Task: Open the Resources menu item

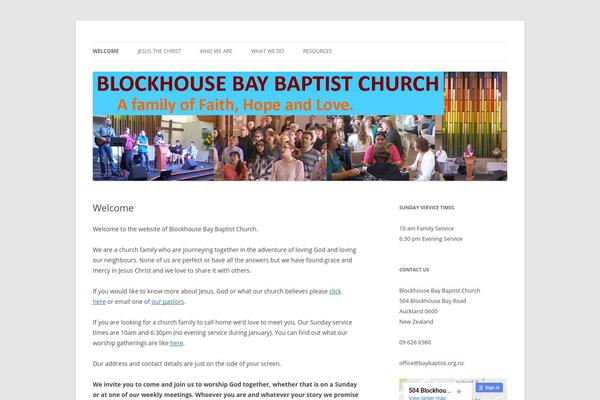Action: click(x=317, y=51)
